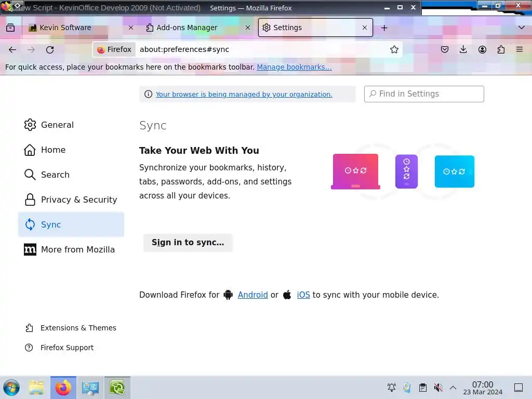Click the info icon beside the managed notice
The height and width of the screenshot is (399, 532).
[148, 95]
